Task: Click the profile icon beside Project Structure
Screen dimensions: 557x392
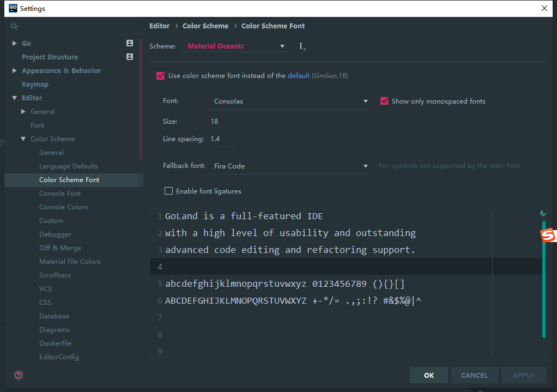Action: 129,57
